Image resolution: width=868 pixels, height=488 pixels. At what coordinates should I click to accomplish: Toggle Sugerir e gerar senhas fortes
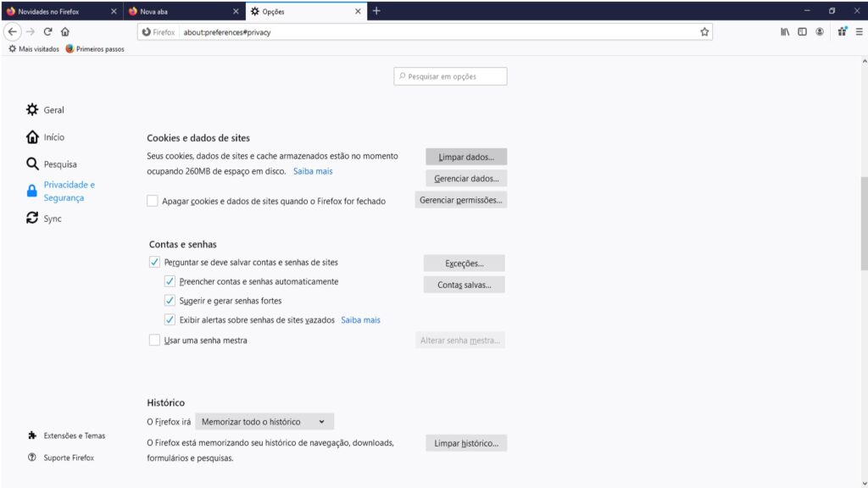[170, 301]
